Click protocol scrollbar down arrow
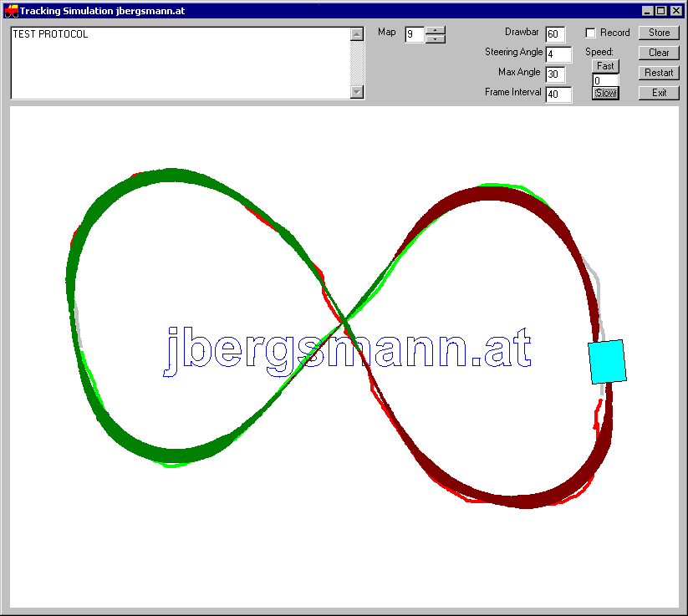 point(357,92)
